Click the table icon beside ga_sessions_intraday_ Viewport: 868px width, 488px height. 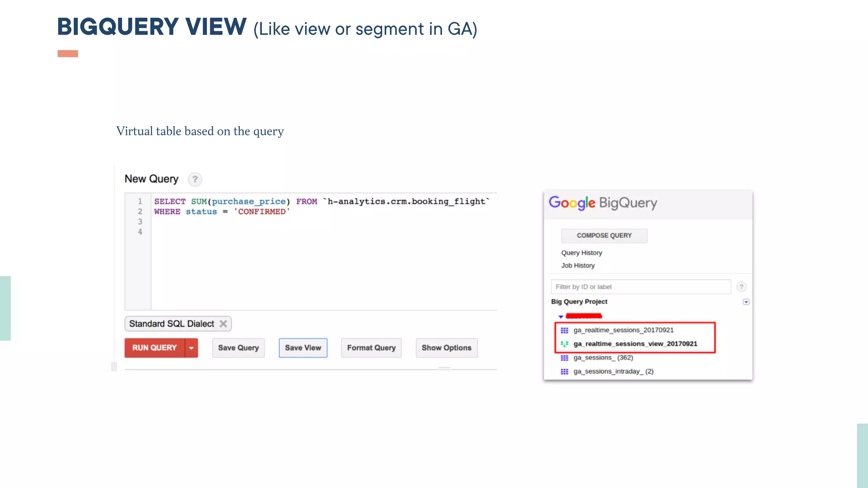pos(565,372)
